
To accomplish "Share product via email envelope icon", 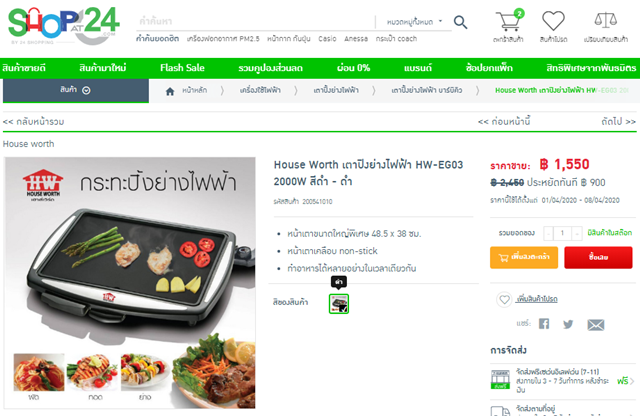I will (596, 325).
